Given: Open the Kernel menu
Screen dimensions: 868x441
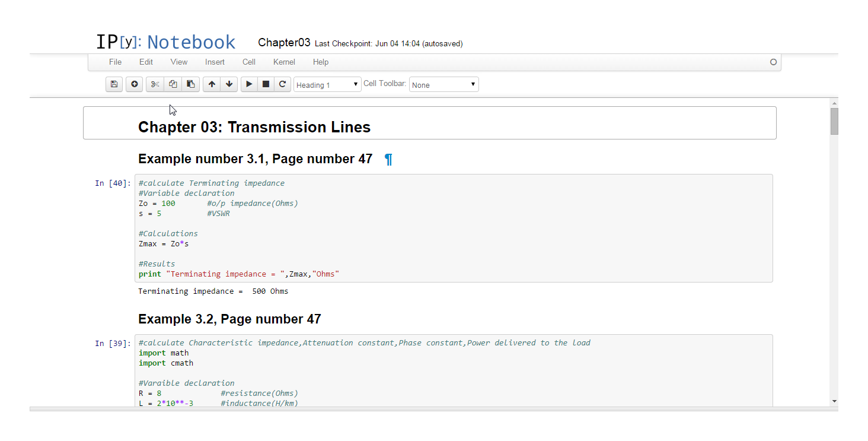Looking at the screenshot, I should coord(283,62).
